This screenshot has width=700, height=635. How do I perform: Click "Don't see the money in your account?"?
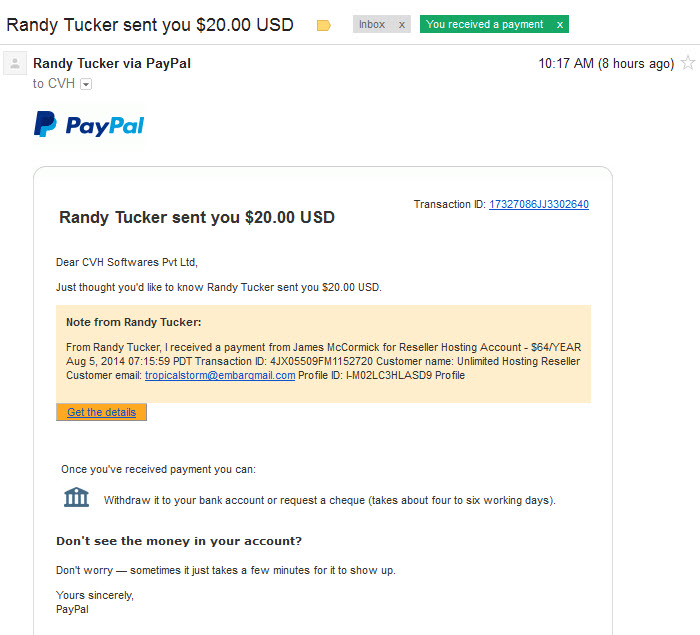pyautogui.click(x=179, y=541)
